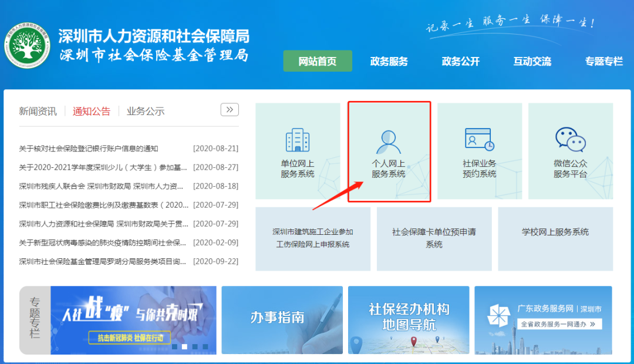Switch to the 业务公示 tab
The width and height of the screenshot is (634, 364).
point(146,111)
